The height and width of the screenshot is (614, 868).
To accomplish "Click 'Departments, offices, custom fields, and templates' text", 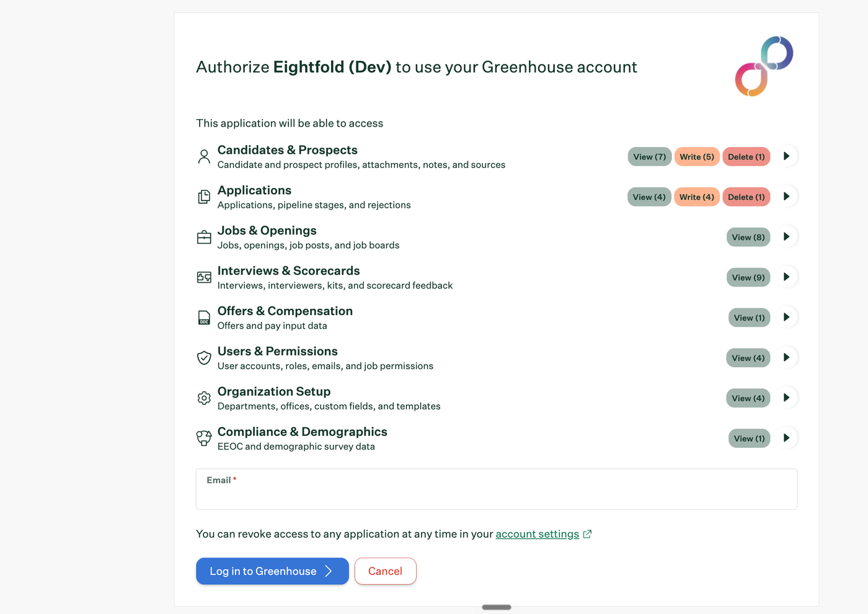I will [329, 406].
